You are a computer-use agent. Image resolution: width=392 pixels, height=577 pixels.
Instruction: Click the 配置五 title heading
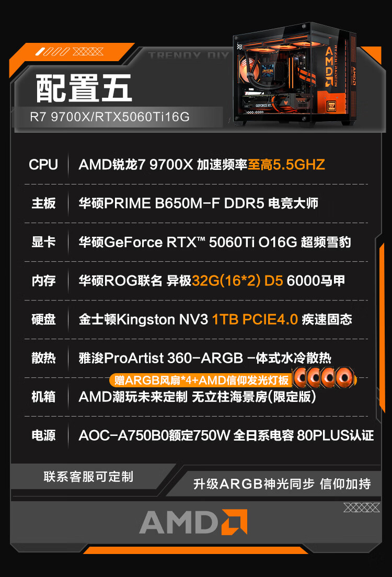pyautogui.click(x=84, y=88)
